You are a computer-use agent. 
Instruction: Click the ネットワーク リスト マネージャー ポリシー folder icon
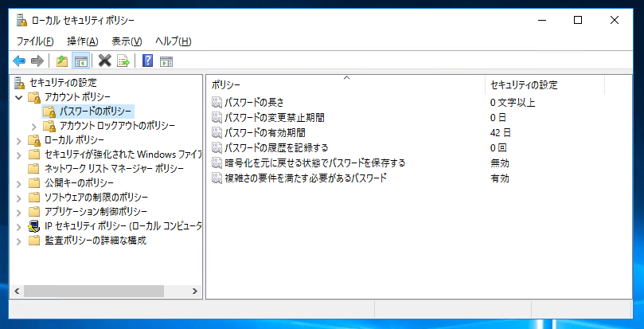[x=33, y=169]
